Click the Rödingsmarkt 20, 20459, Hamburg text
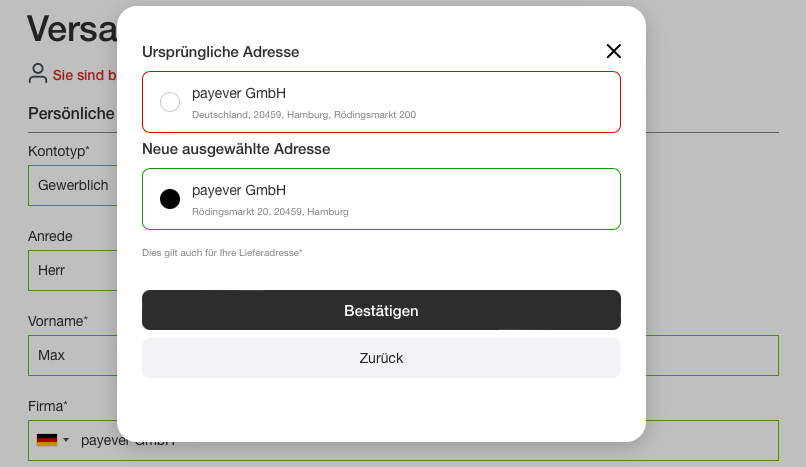806x467 pixels. point(270,212)
